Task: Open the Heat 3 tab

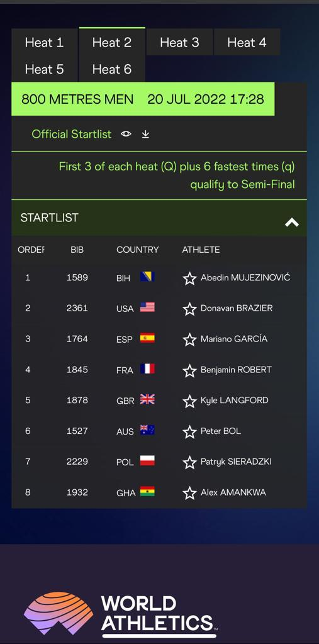Action: pyautogui.click(x=180, y=42)
